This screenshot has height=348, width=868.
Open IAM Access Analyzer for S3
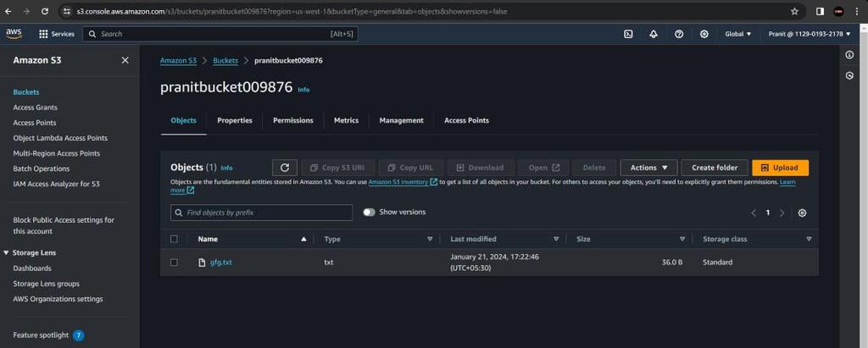point(57,184)
